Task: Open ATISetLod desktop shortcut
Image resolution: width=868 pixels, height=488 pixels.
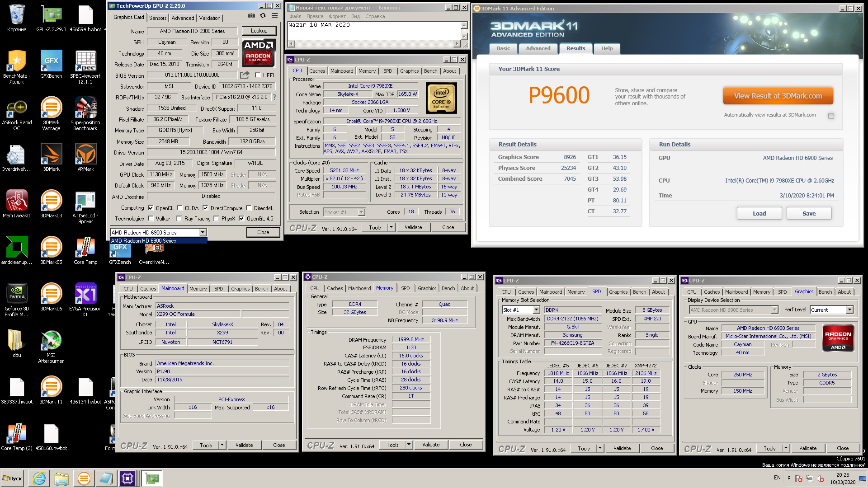Action: (x=85, y=207)
